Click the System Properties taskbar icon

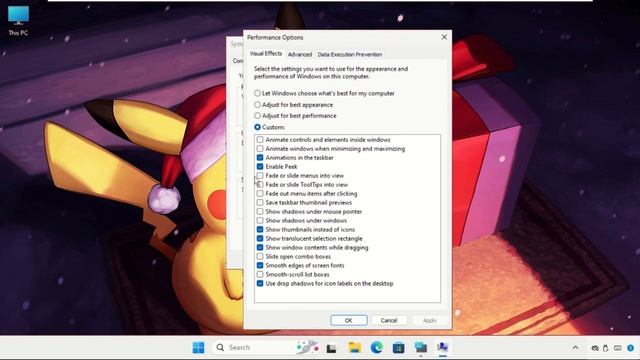tap(442, 347)
